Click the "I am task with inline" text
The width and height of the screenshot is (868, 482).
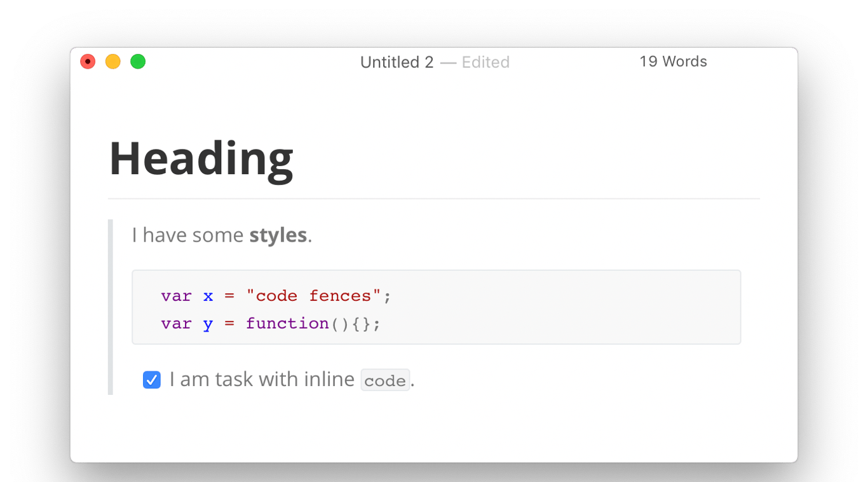tap(262, 380)
